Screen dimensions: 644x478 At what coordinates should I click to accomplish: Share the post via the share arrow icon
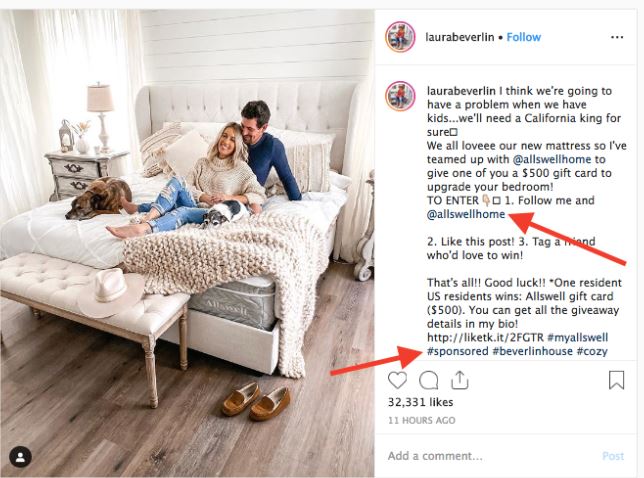coord(460,380)
